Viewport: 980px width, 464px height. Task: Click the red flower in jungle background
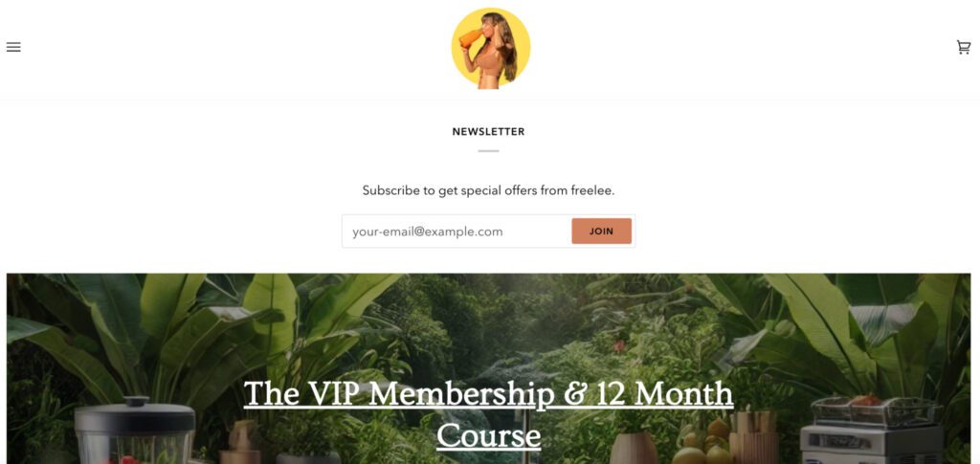coord(619,346)
